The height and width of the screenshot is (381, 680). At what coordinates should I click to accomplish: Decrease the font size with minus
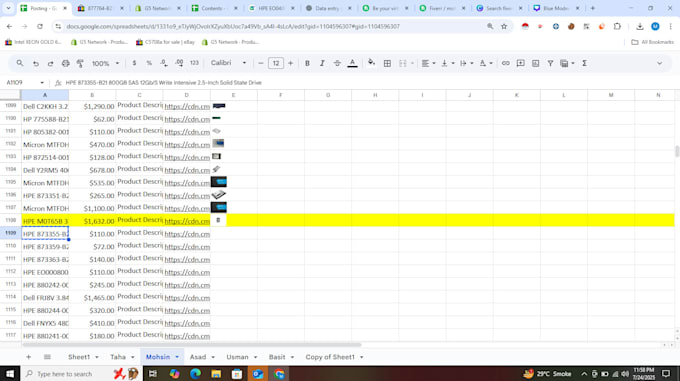(x=261, y=63)
